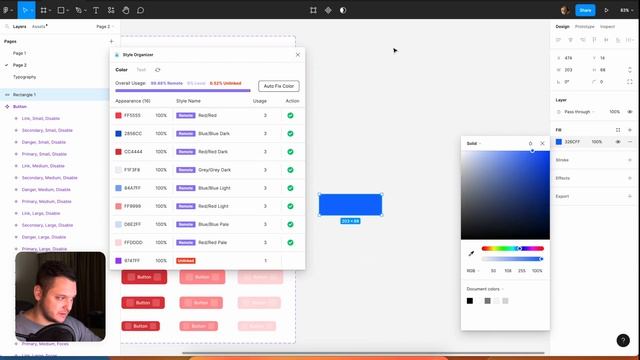
Task: Click the green check for Red/Red Light row
Action: click(x=290, y=206)
